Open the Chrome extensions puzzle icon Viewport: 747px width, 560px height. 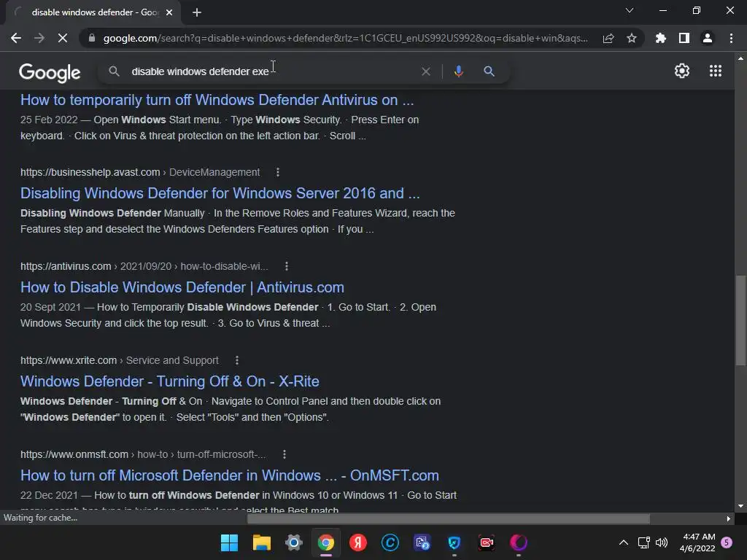pyautogui.click(x=661, y=38)
